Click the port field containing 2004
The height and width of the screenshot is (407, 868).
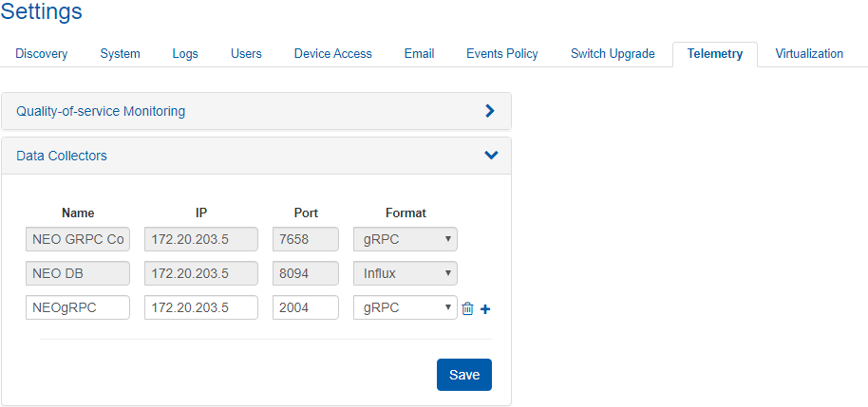(x=306, y=307)
